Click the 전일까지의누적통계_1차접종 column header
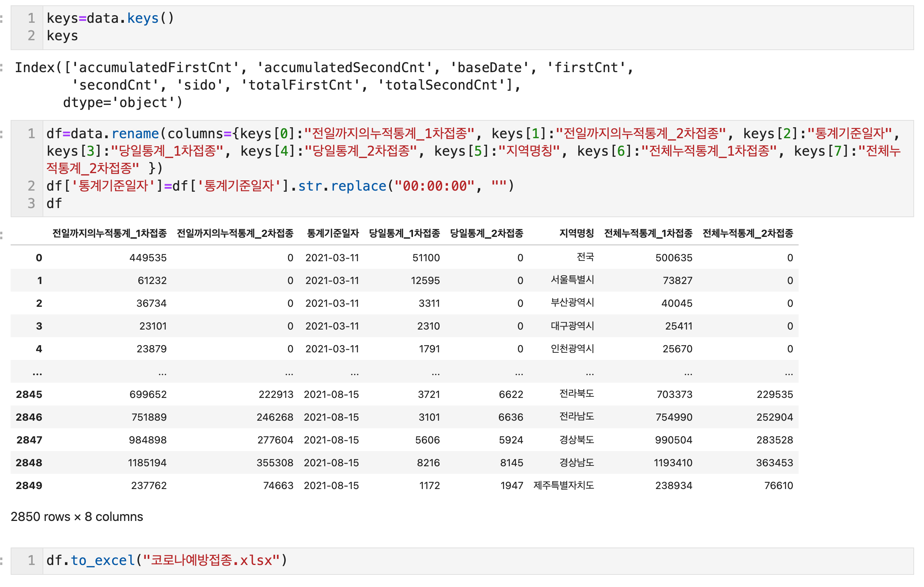The width and height of the screenshot is (924, 587). coord(109,233)
